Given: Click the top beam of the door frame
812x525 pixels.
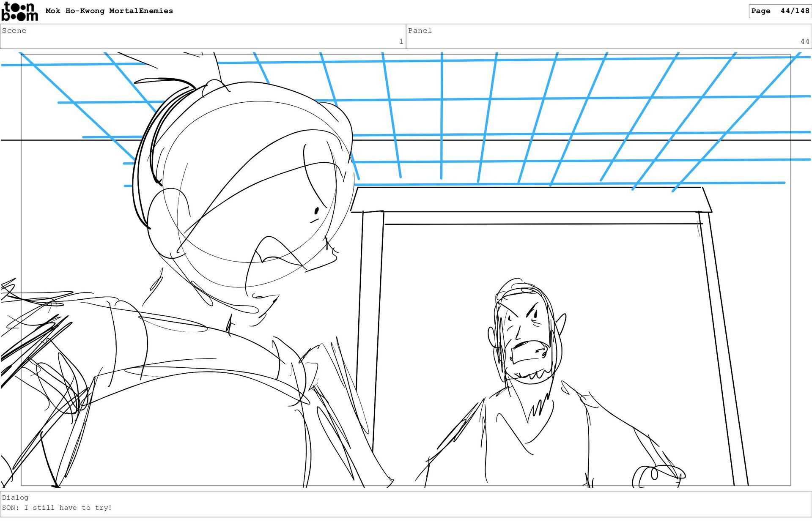Looking at the screenshot, I should (x=531, y=200).
